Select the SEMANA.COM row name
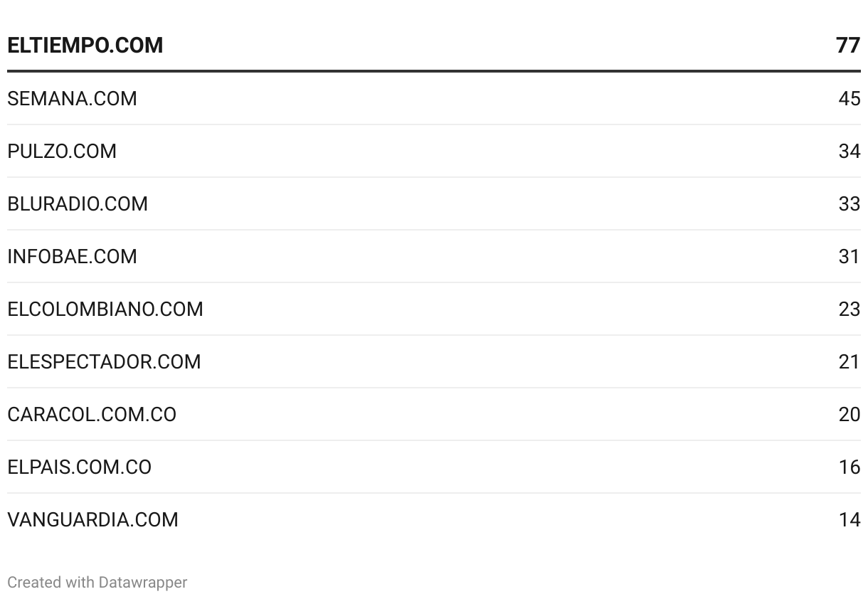 click(x=72, y=98)
